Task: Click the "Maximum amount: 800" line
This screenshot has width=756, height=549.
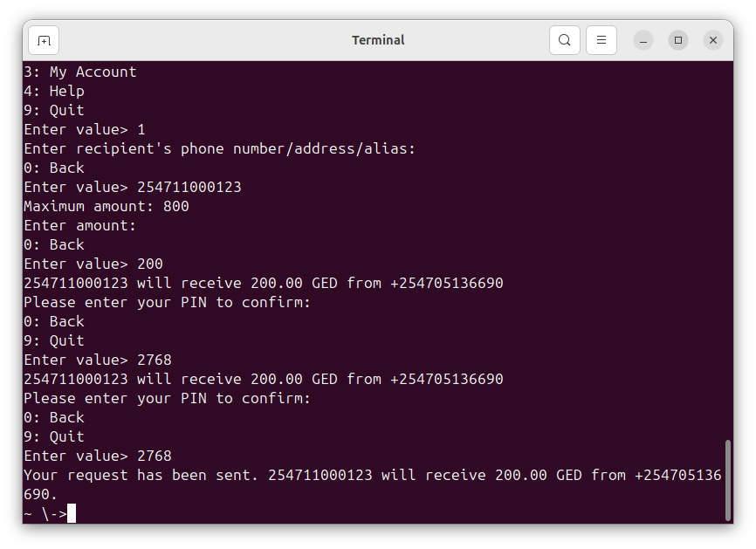Action: pos(107,206)
